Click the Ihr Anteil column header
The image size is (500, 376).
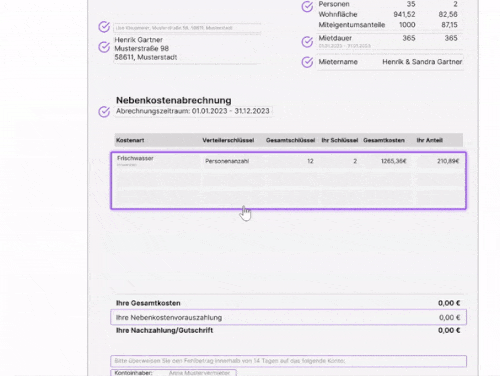click(429, 140)
